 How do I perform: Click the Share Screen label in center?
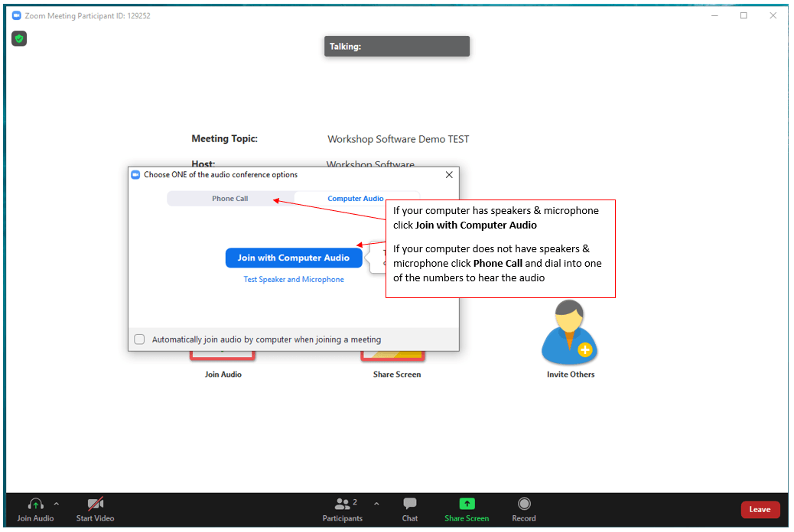click(397, 375)
